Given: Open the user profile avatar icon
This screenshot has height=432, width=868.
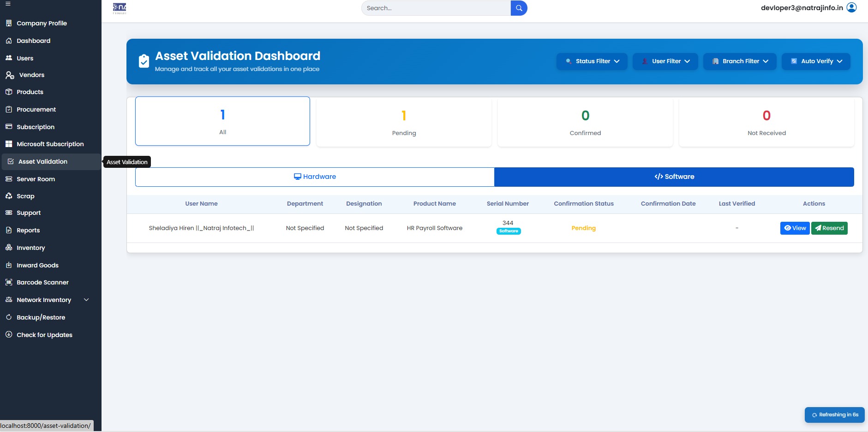Looking at the screenshot, I should [x=852, y=7].
